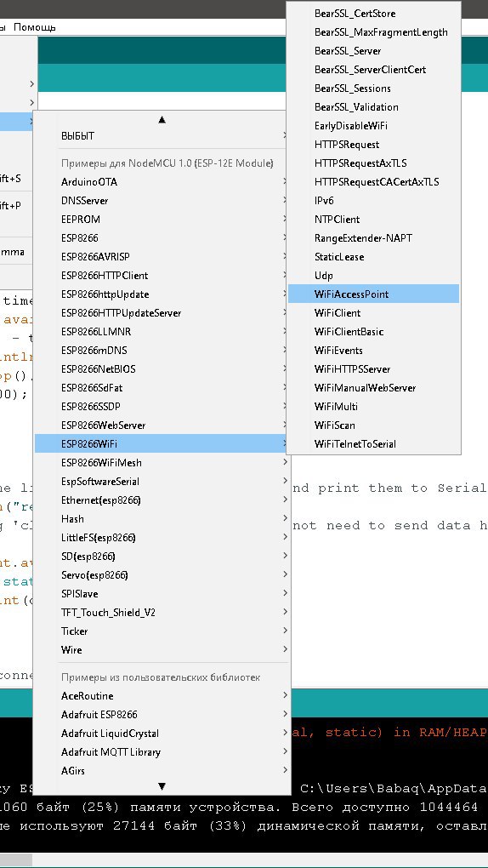
Task: Load the BearSSL_MaxFragmentLength example
Action: pos(373,32)
